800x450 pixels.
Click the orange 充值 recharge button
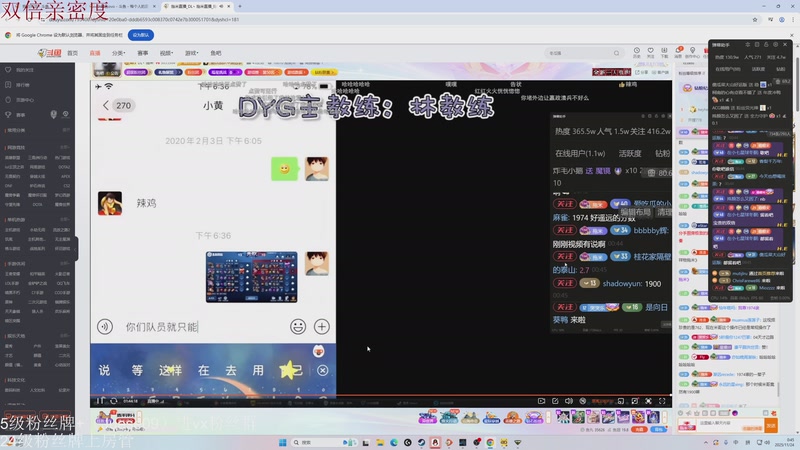point(640,430)
